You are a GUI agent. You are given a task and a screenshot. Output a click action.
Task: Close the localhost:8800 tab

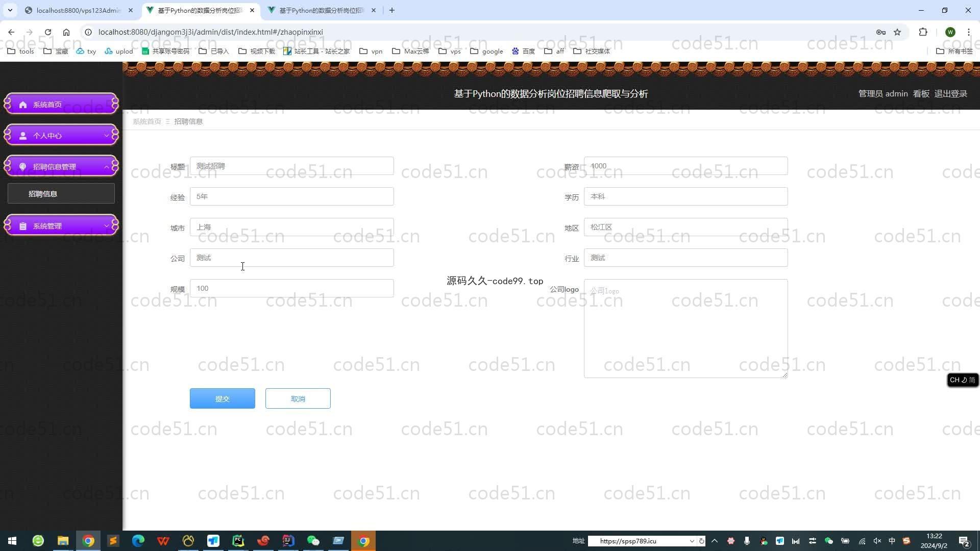coord(131,10)
